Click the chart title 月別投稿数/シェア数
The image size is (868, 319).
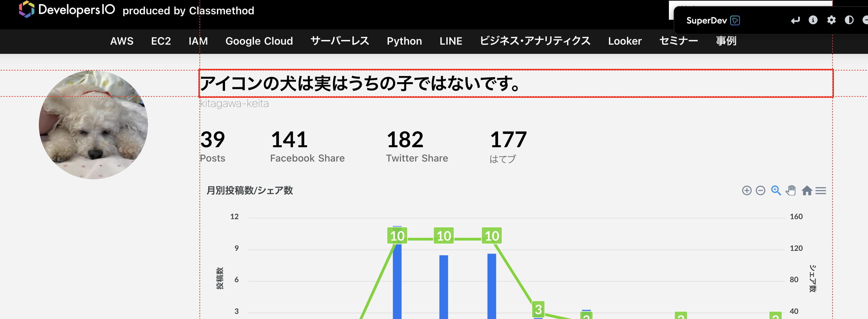click(250, 191)
